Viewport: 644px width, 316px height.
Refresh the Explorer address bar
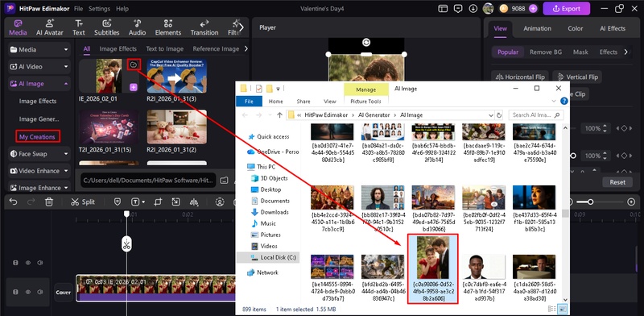tap(499, 115)
